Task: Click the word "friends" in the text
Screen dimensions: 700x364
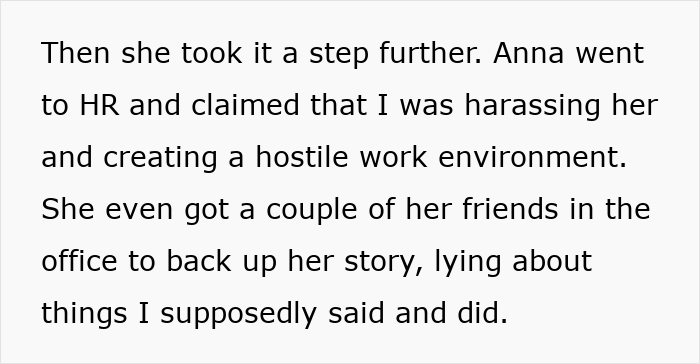Action: click(510, 209)
